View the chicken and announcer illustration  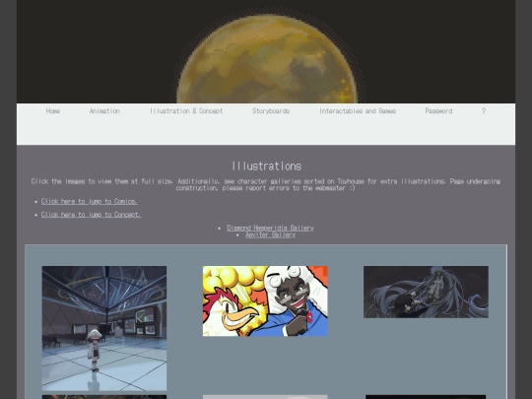tap(265, 301)
